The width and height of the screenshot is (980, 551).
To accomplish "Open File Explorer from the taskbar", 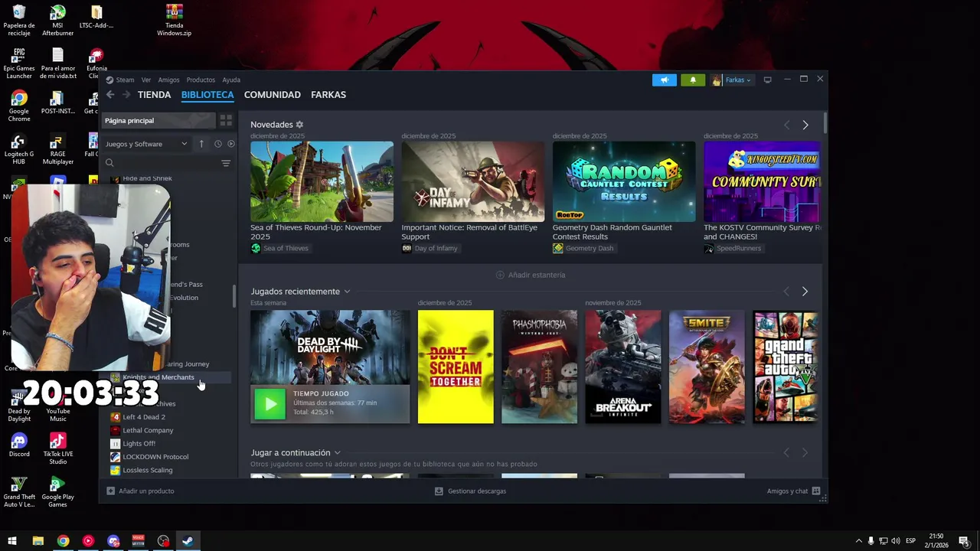I will pyautogui.click(x=38, y=541).
